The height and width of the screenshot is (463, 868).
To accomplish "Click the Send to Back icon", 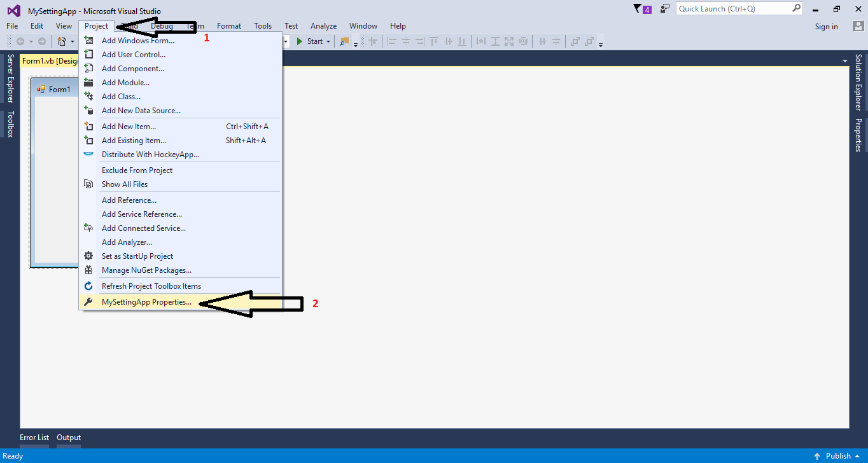I will tap(589, 41).
